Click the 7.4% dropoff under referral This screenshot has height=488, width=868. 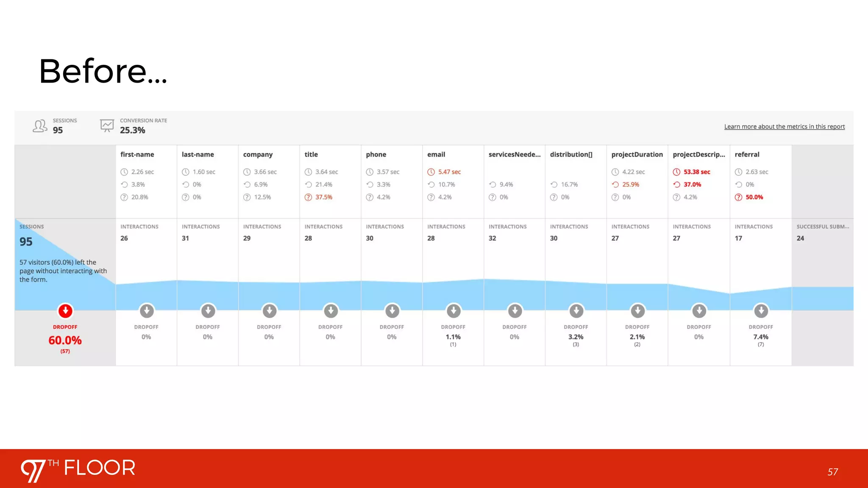[761, 337]
